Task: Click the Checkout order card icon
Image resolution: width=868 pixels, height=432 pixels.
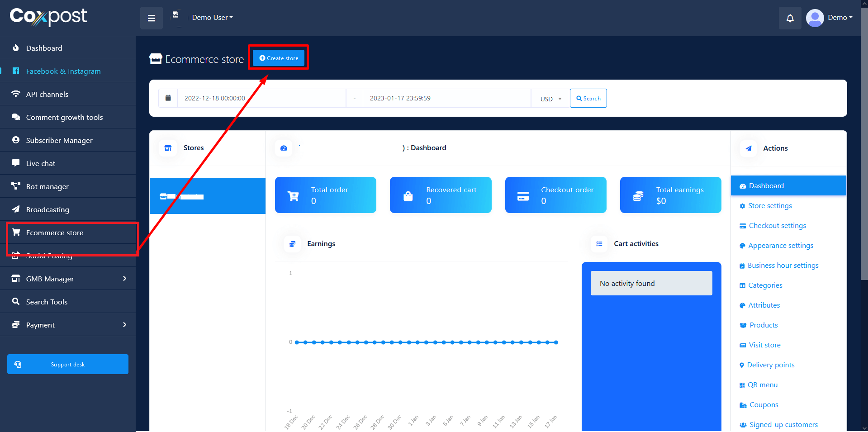Action: (523, 196)
